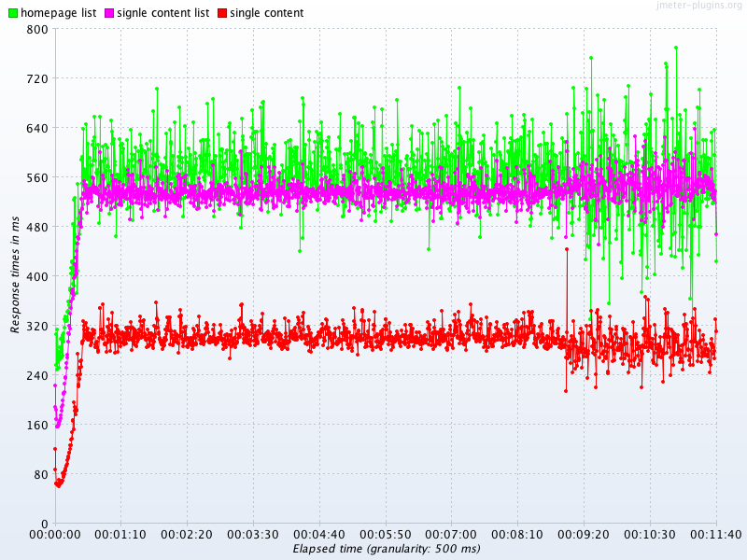Click the "Elapsed time (granularity: 500 ms)" axis title
This screenshot has height=560, width=747.
387,549
